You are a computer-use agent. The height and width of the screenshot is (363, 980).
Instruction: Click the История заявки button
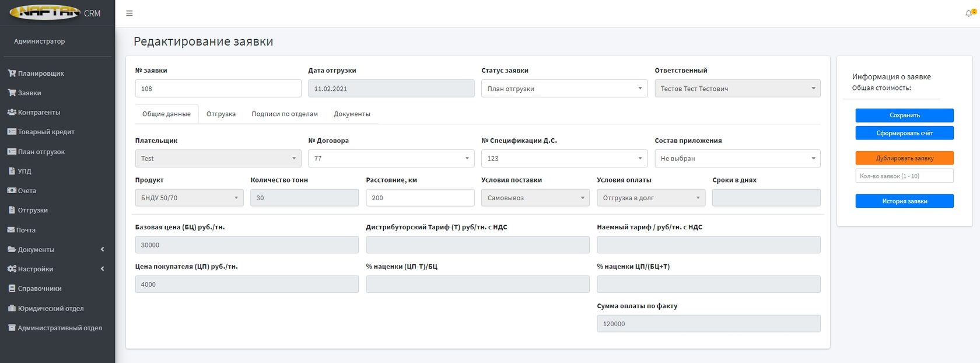[x=904, y=201]
